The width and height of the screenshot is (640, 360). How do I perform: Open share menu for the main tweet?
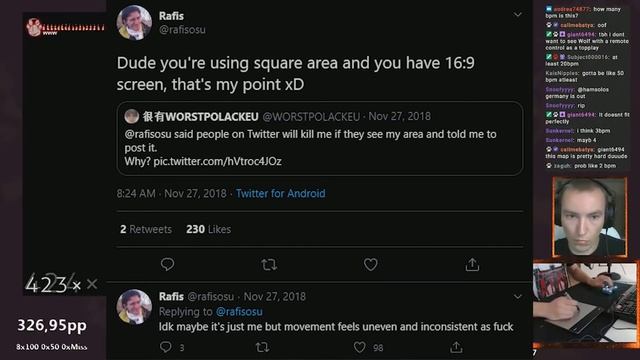(472, 264)
